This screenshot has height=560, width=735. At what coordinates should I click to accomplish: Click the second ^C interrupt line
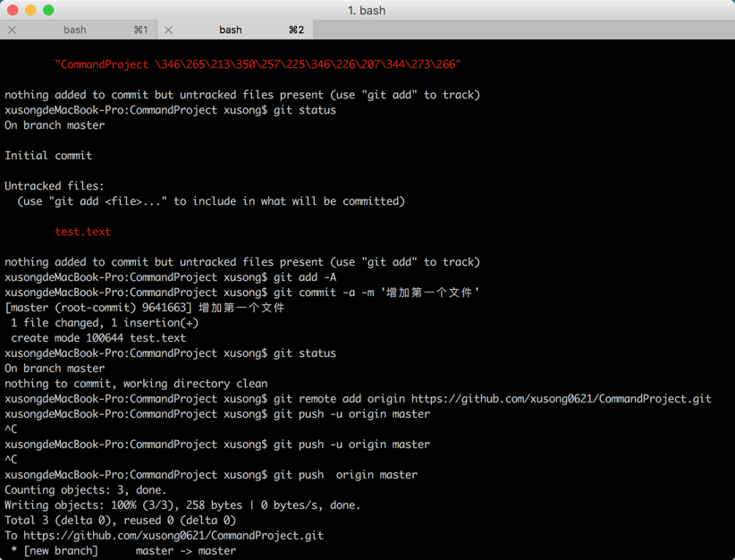(11, 459)
